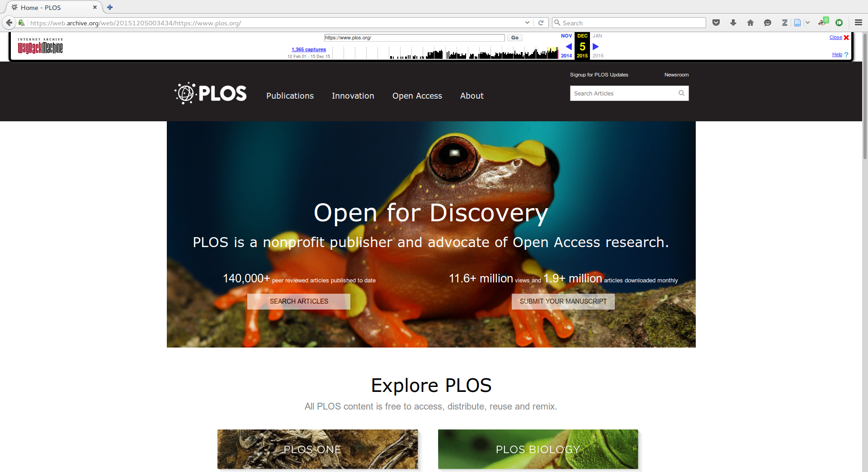Image resolution: width=868 pixels, height=472 pixels.
Task: Open the PLOS BIOLOGY journal tile
Action: pos(538,449)
